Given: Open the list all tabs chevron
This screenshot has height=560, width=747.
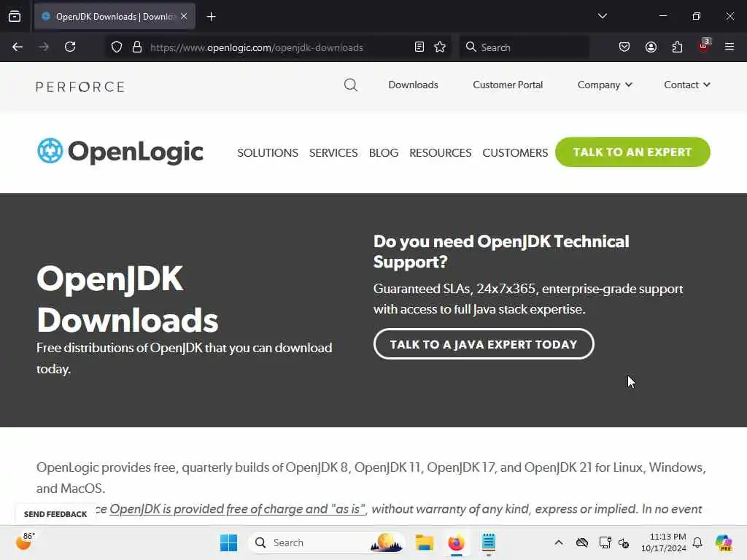Looking at the screenshot, I should click(602, 16).
